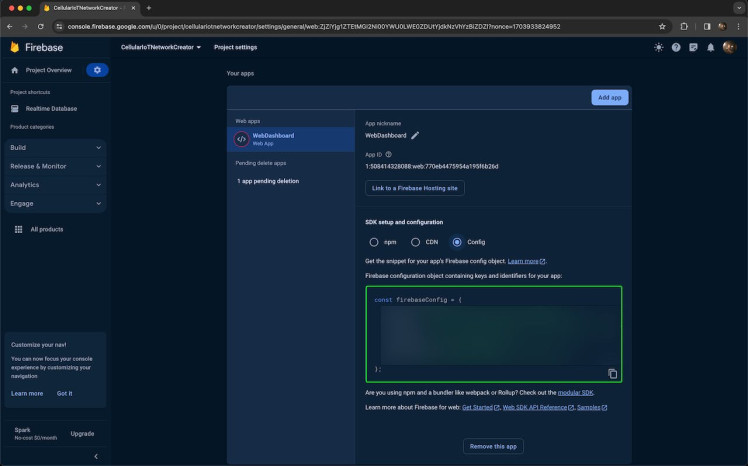The height and width of the screenshot is (466, 748).
Task: Copy the firebaseConfig snippet to clipboard
Action: pyautogui.click(x=612, y=373)
